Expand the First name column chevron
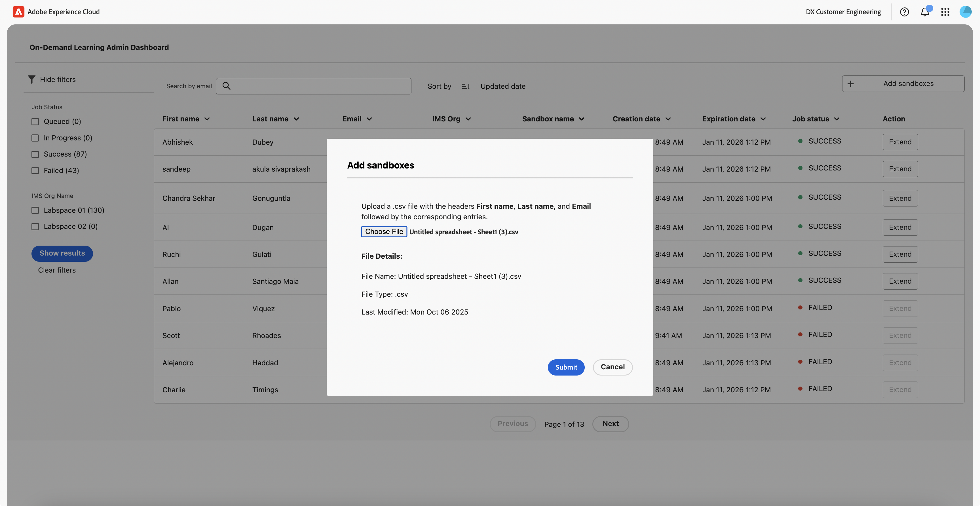This screenshot has width=980, height=506. (x=207, y=119)
